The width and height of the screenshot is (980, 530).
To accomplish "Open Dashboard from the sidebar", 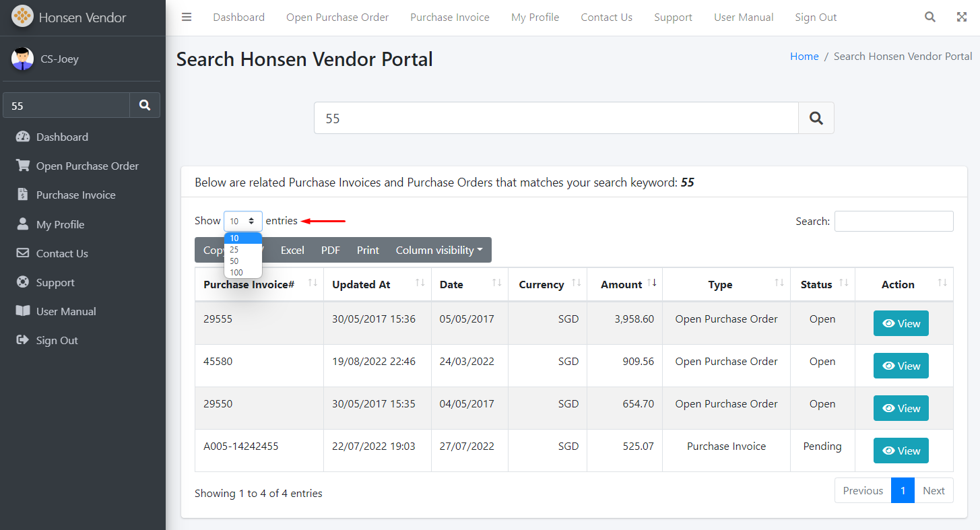I will [62, 137].
